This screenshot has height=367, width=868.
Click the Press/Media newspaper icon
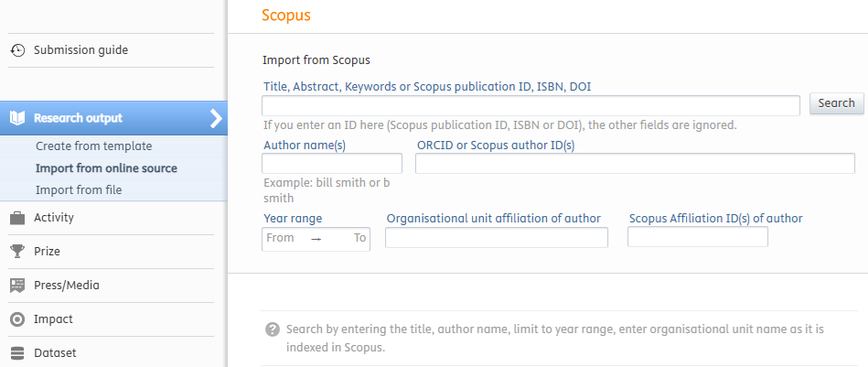[17, 286]
